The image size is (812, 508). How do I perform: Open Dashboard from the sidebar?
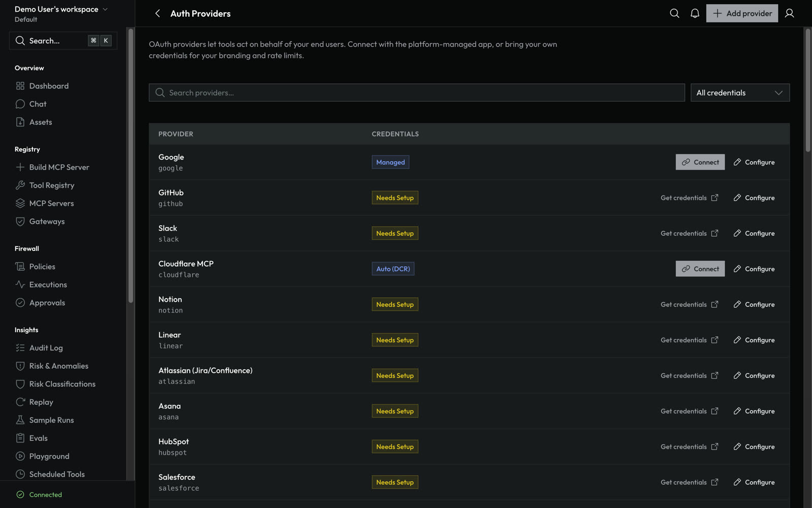coord(49,86)
